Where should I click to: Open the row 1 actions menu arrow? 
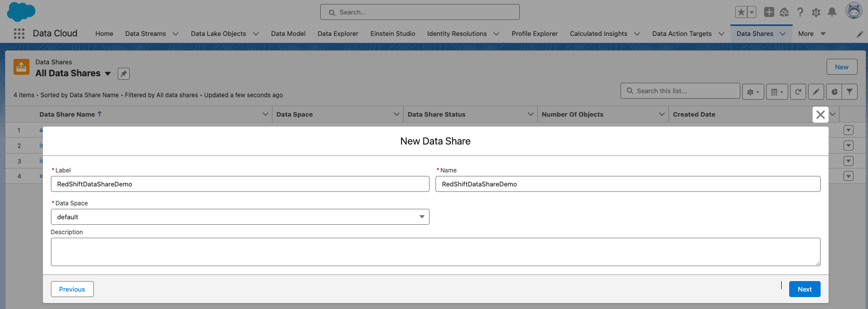coord(849,130)
